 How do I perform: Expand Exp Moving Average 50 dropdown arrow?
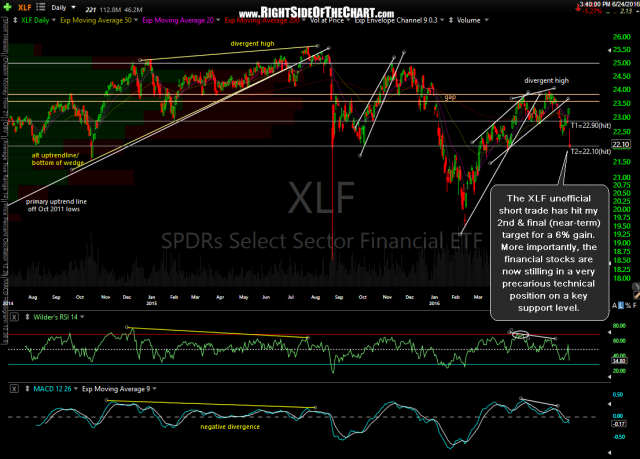pyautogui.click(x=136, y=20)
